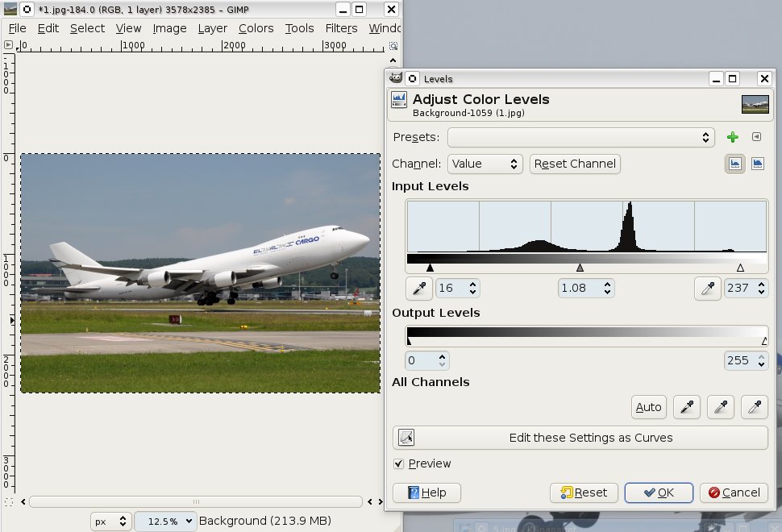Click the black point eyedropper for input levels

tap(418, 288)
